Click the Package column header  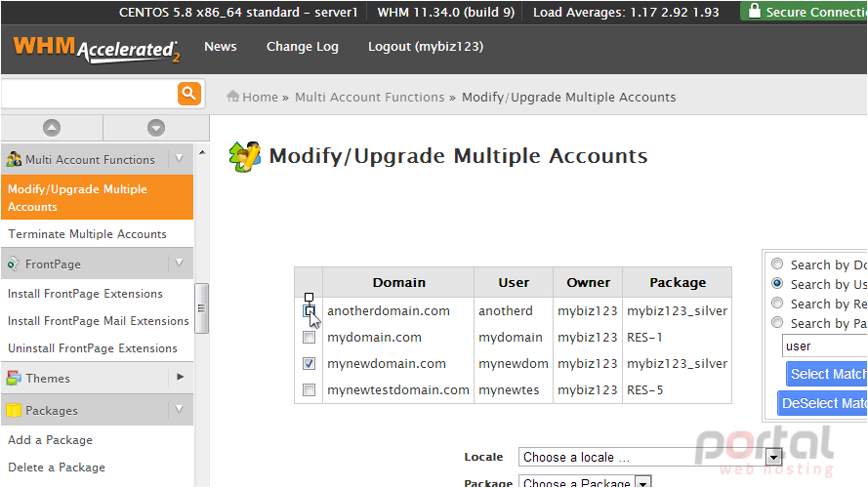pyautogui.click(x=678, y=283)
